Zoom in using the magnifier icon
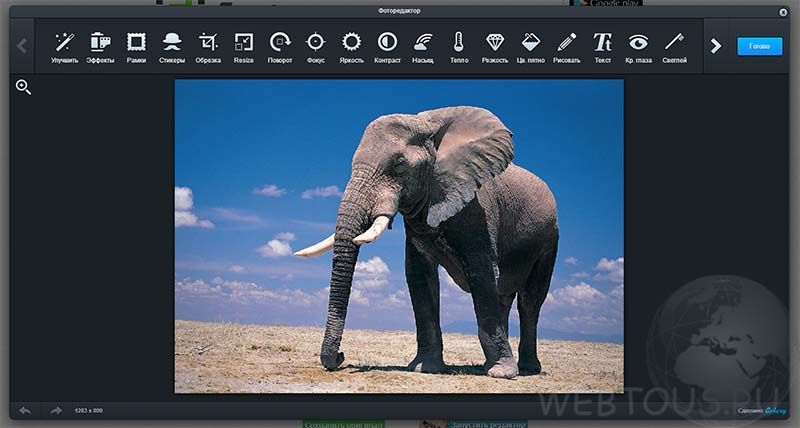The image size is (800, 428). pyautogui.click(x=23, y=87)
